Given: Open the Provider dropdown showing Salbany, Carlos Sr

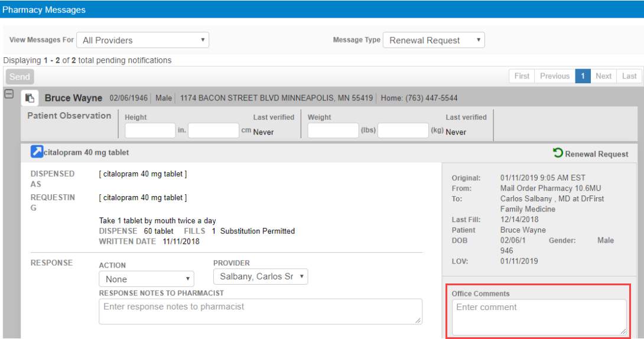Looking at the screenshot, I should (x=261, y=276).
